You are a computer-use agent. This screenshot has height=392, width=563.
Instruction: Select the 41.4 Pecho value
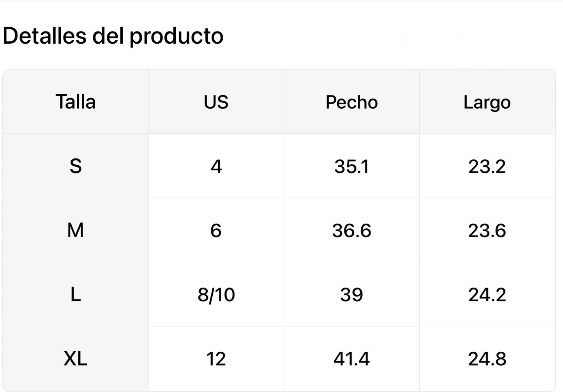(x=351, y=358)
